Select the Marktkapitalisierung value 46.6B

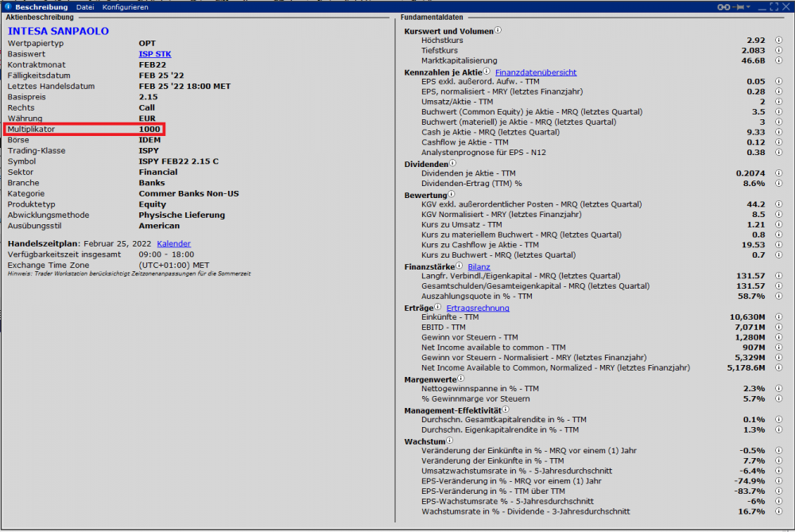pyautogui.click(x=753, y=60)
